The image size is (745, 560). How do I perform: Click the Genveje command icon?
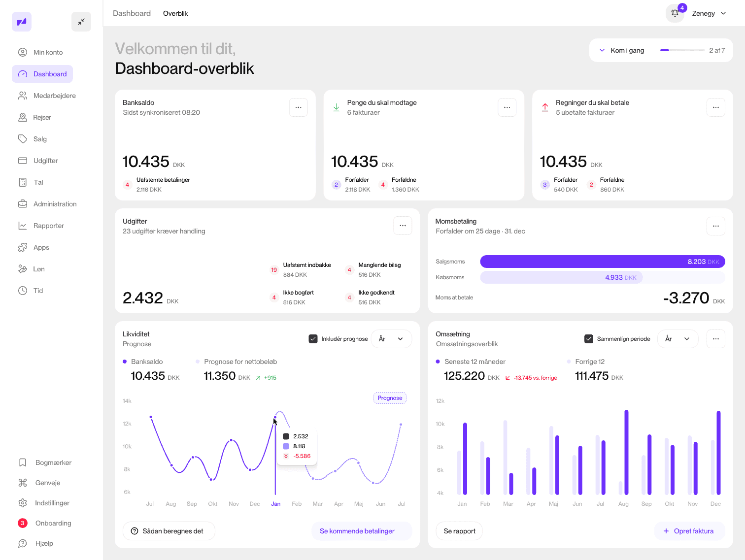23,483
